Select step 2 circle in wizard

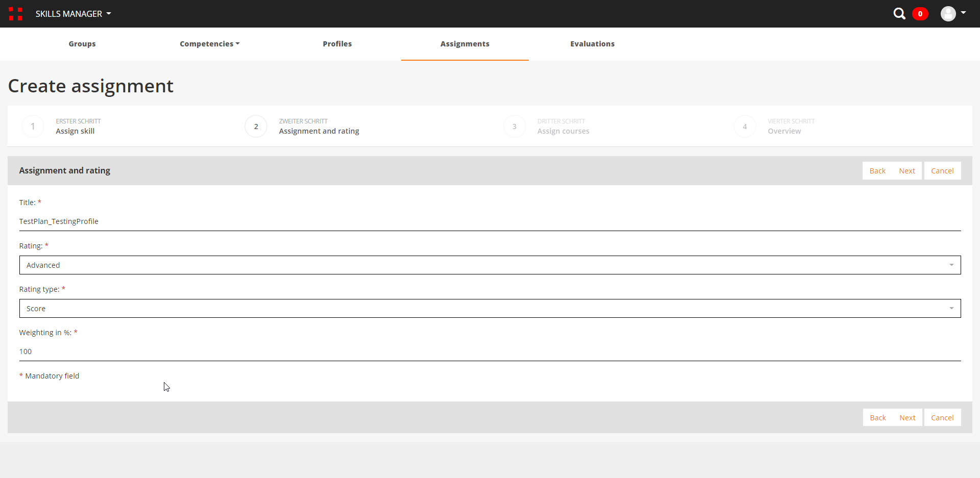pyautogui.click(x=256, y=127)
